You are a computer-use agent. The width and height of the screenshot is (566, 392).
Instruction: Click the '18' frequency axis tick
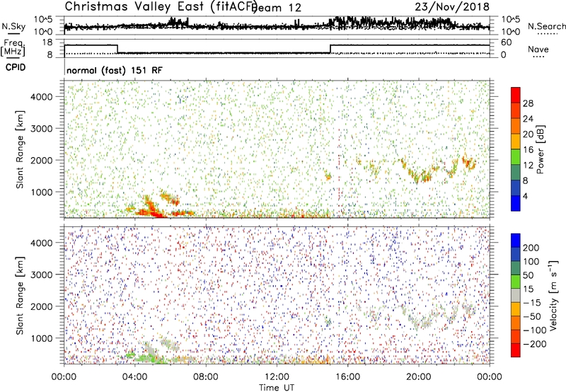47,42
